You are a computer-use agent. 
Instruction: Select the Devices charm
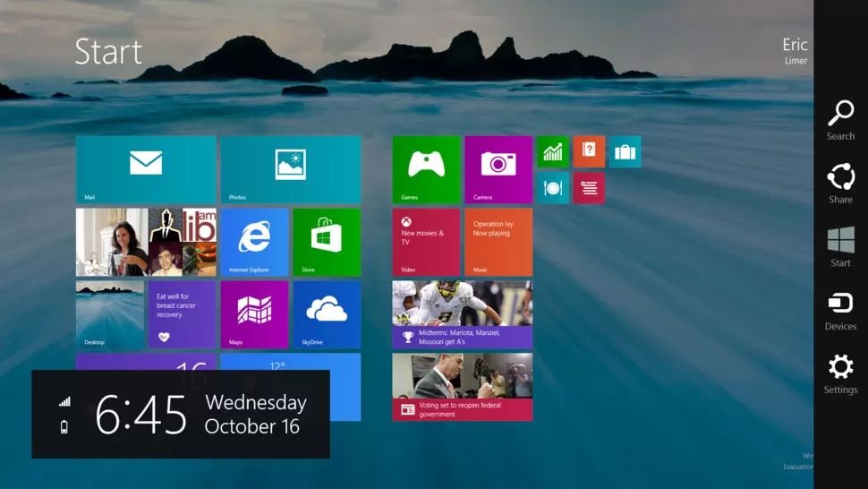(840, 311)
